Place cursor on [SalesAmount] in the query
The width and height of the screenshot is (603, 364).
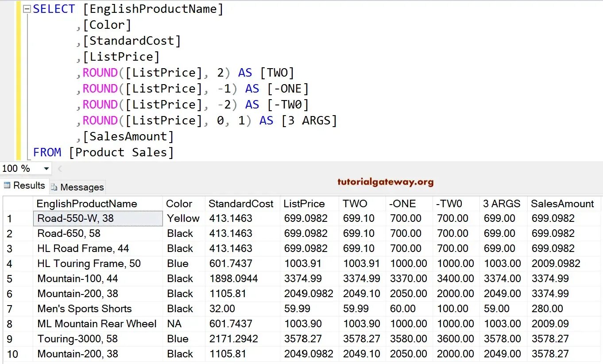click(x=128, y=136)
